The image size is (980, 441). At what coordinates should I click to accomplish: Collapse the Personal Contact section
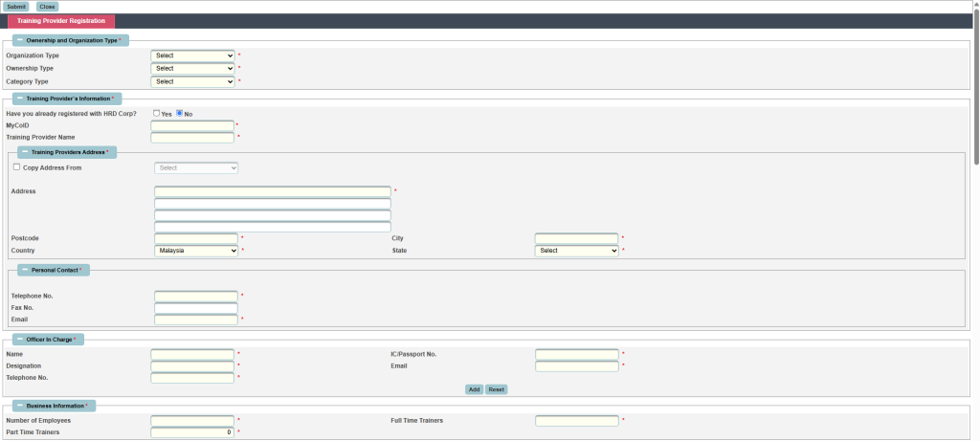pyautogui.click(x=25, y=270)
